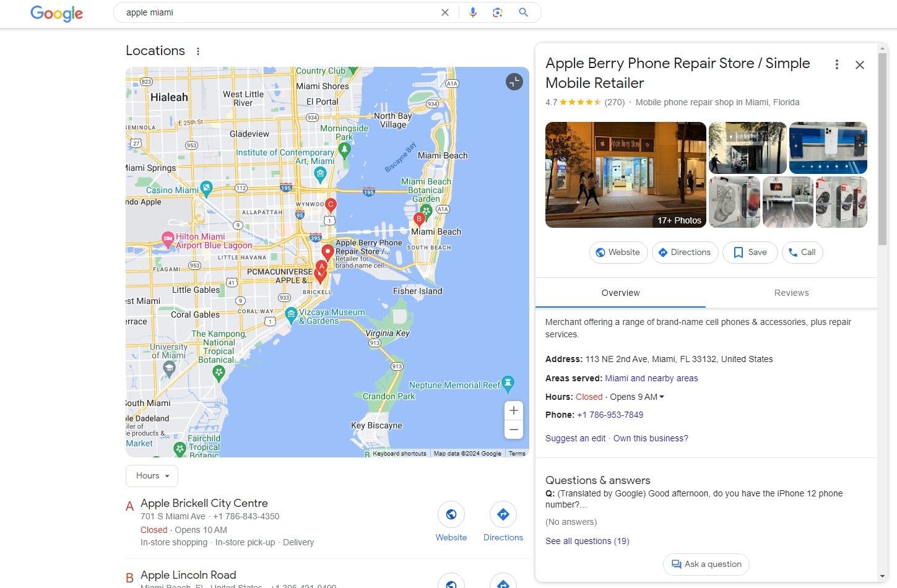Select map pin B at Miami Beach
Viewport: 897px width, 588px height.
tap(419, 220)
